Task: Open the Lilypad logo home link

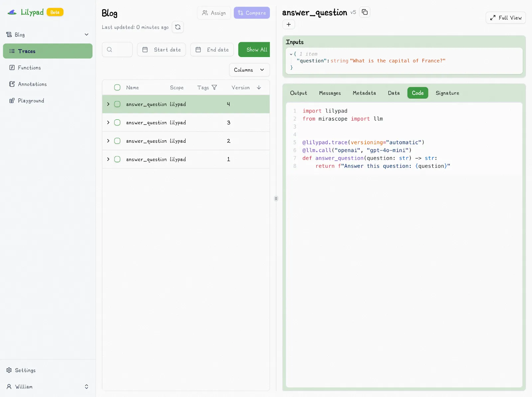Action: [x=26, y=12]
